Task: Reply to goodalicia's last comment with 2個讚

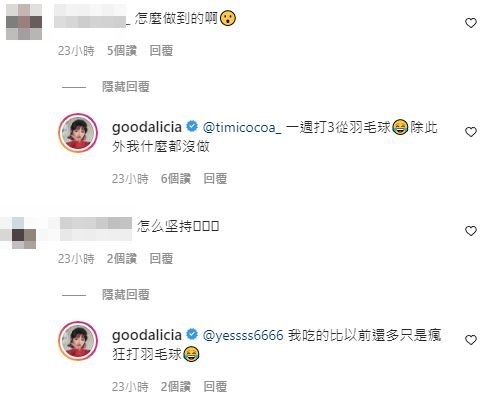Action: point(215,387)
